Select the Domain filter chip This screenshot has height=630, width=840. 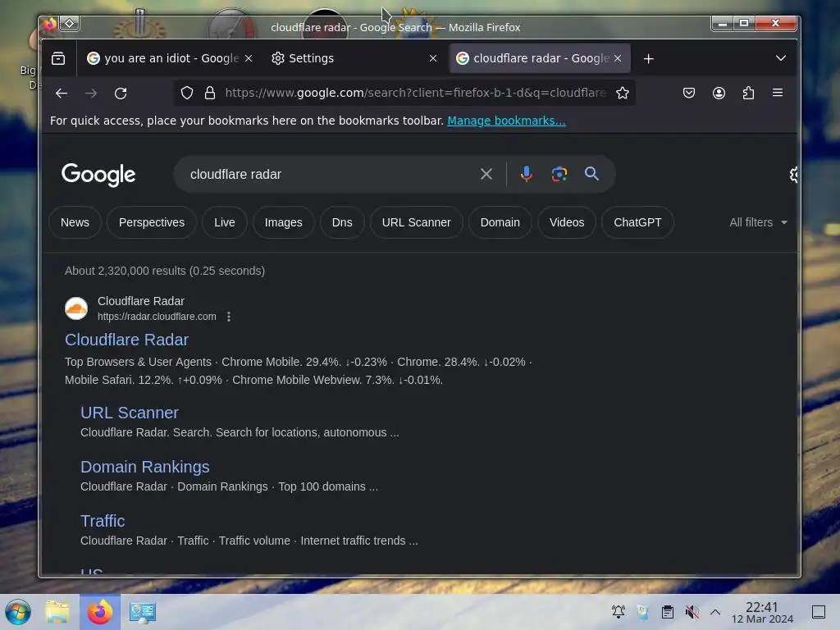(x=500, y=222)
